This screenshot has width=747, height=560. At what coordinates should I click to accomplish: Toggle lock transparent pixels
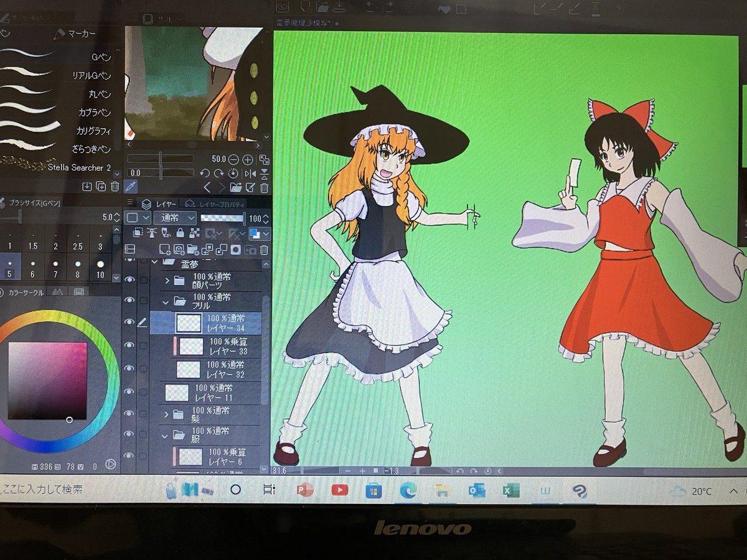[194, 234]
